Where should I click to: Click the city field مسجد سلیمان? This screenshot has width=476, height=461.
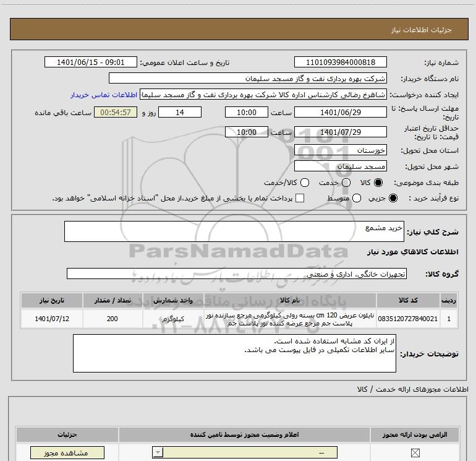[x=340, y=166]
